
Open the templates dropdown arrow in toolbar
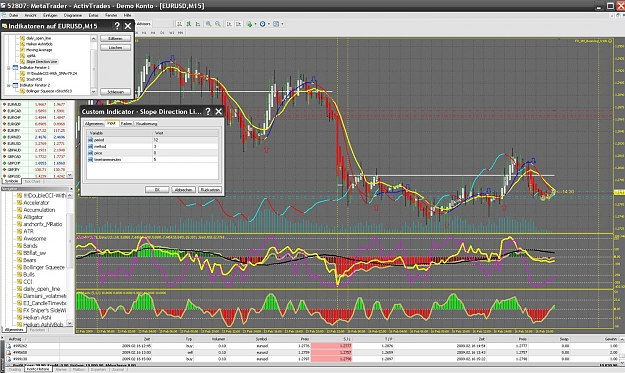click(282, 24)
